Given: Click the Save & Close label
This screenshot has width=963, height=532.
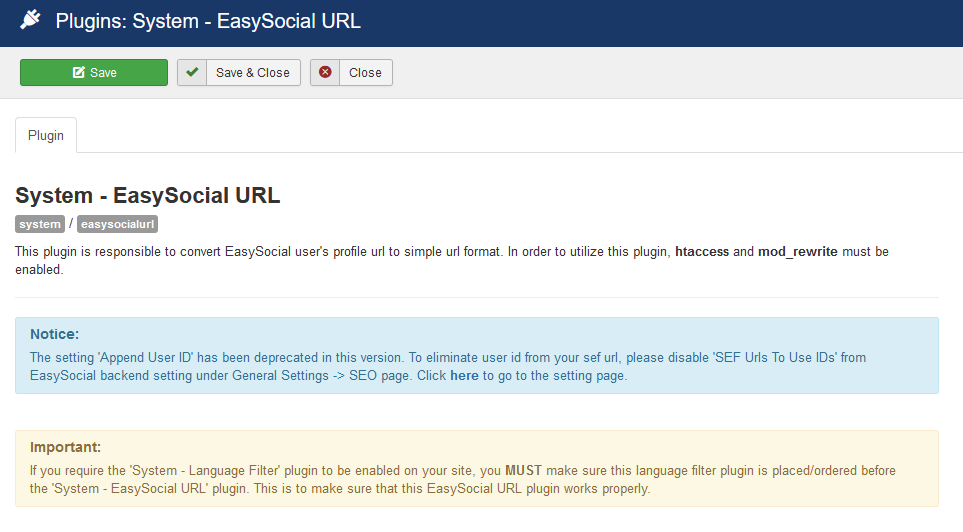Looking at the screenshot, I should pyautogui.click(x=252, y=72).
